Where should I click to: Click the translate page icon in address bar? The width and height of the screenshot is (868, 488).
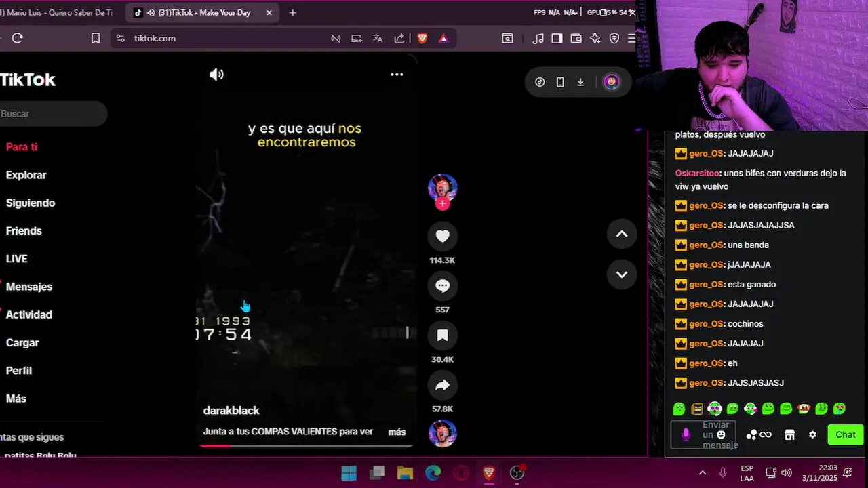click(x=378, y=39)
